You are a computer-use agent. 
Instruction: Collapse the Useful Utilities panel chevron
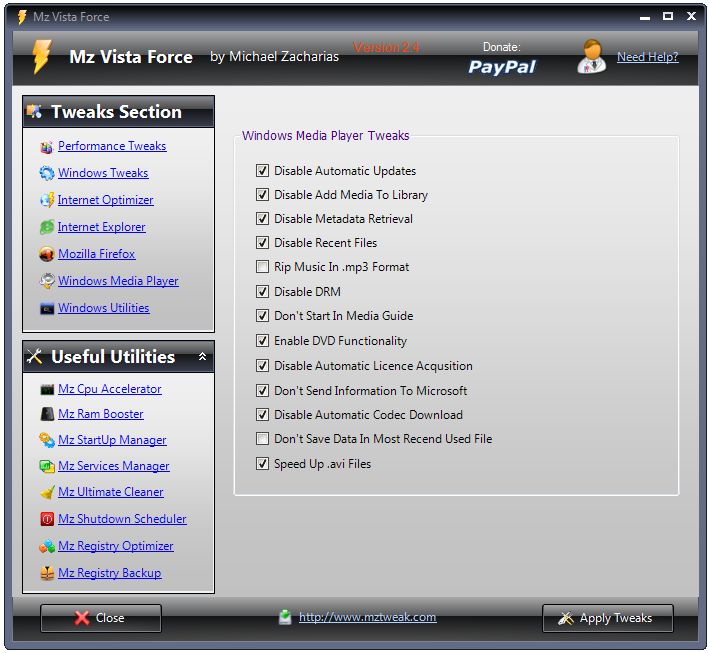pos(203,356)
